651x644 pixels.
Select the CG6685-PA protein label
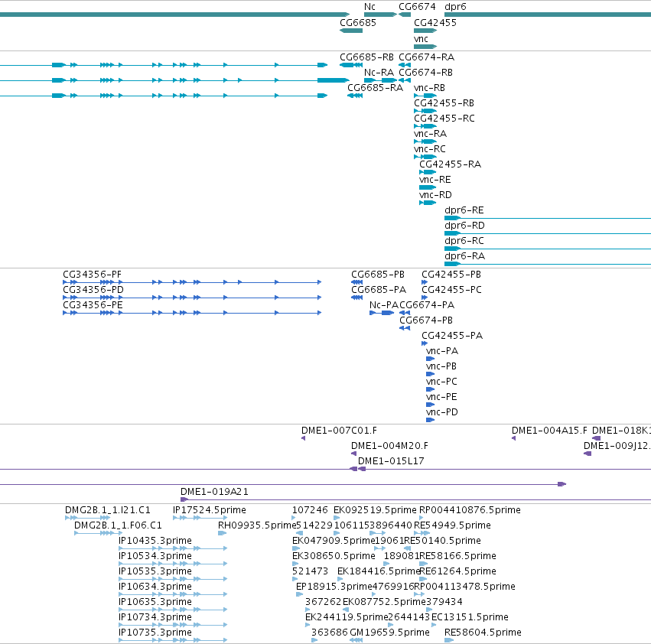pos(379,290)
